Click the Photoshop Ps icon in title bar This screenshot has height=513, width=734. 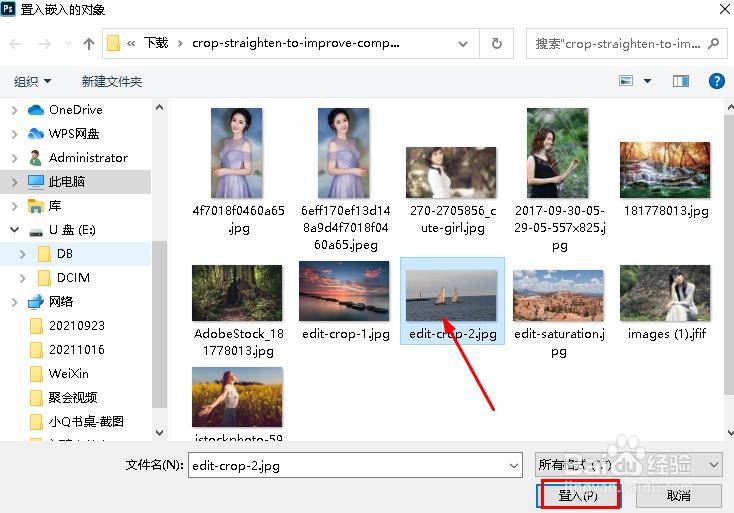tap(8, 9)
